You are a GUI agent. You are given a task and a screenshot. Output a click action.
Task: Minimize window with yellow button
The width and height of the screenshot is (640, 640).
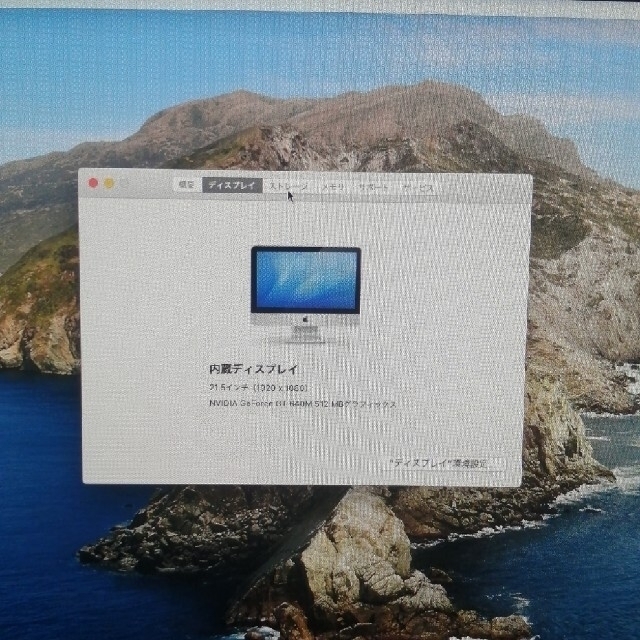pyautogui.click(x=109, y=184)
